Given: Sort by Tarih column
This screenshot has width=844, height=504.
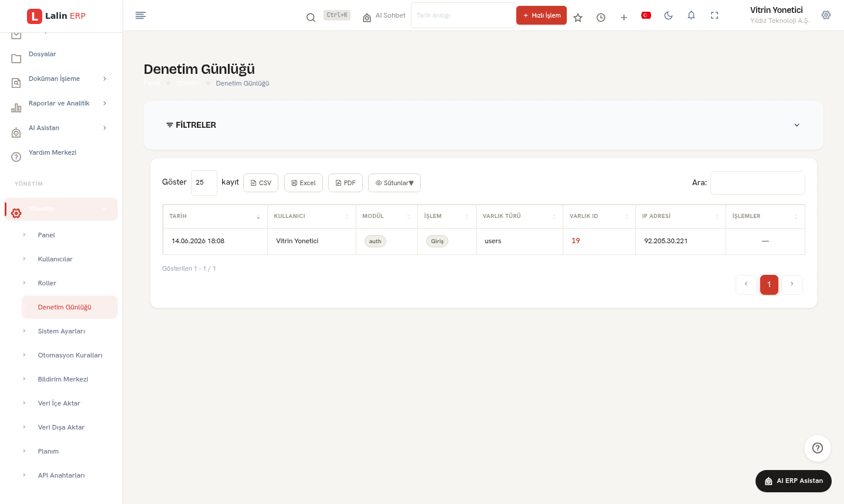Looking at the screenshot, I should (x=215, y=216).
